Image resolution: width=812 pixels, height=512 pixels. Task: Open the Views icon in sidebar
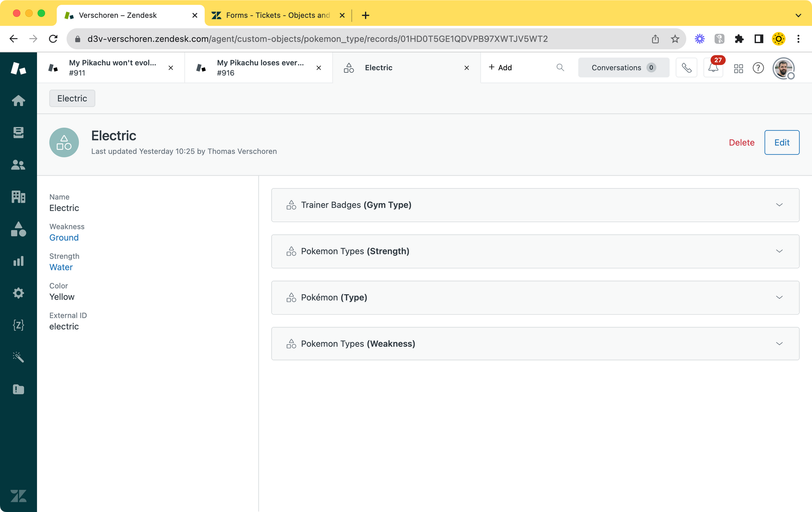(x=18, y=132)
